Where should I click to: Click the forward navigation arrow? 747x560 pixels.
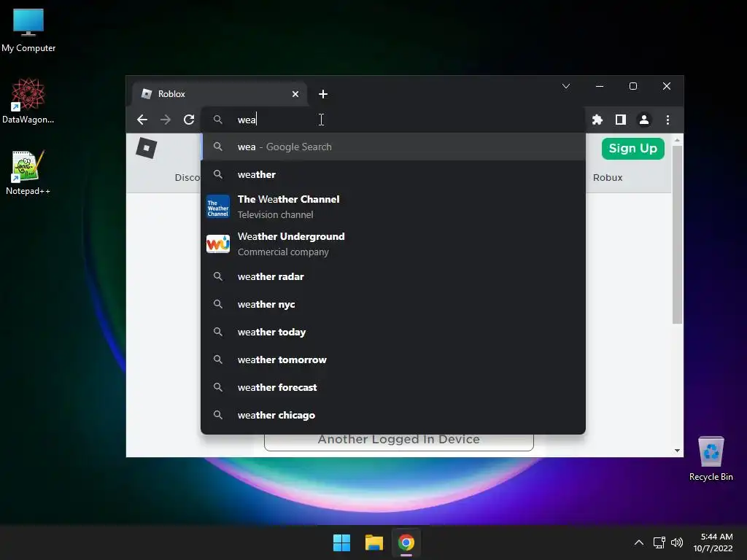(x=166, y=120)
